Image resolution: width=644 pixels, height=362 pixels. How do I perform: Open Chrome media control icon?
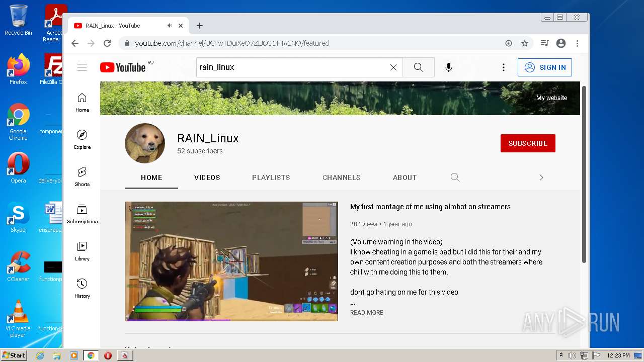point(544,43)
